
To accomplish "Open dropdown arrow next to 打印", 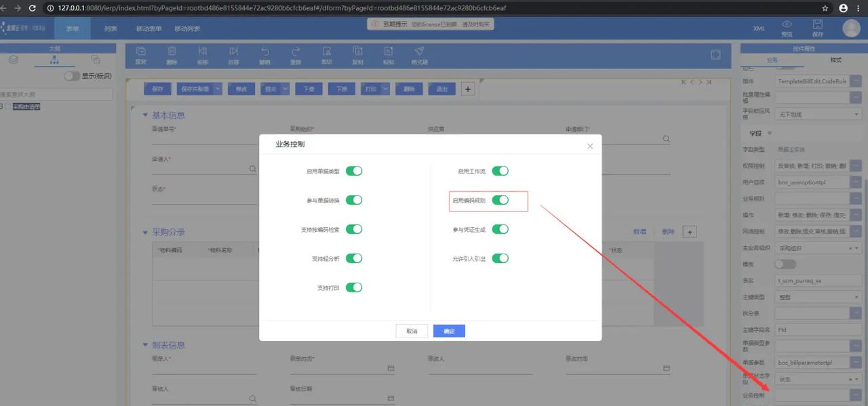I will click(386, 89).
